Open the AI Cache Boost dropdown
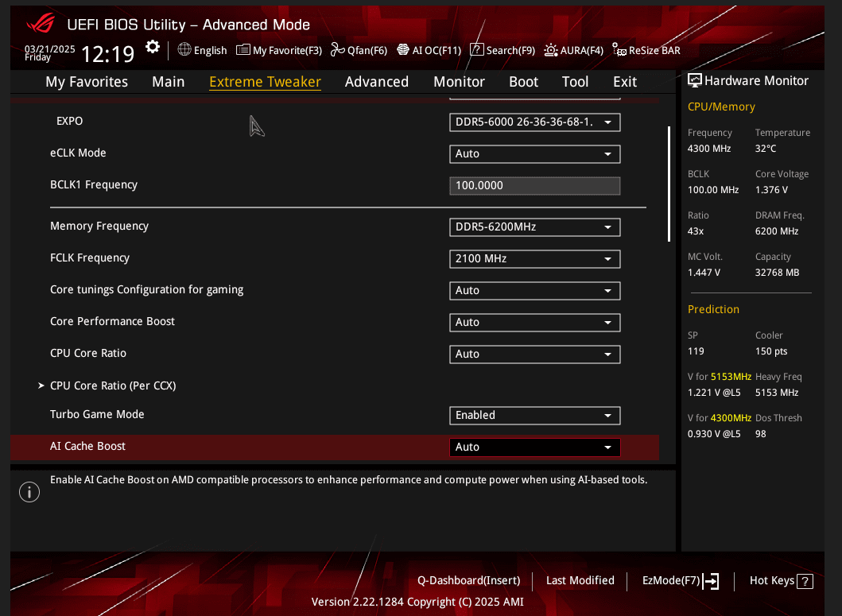 (535, 447)
